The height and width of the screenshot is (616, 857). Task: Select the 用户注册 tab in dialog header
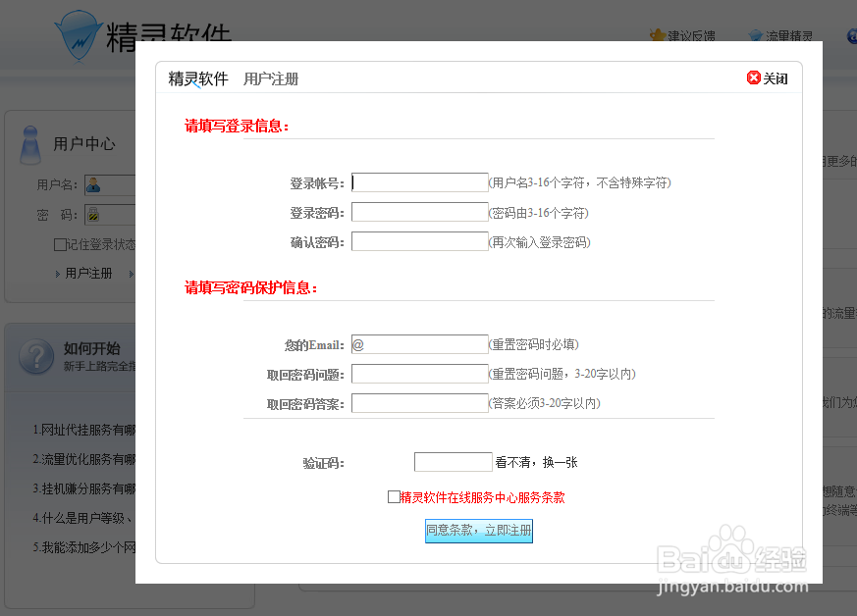(272, 77)
